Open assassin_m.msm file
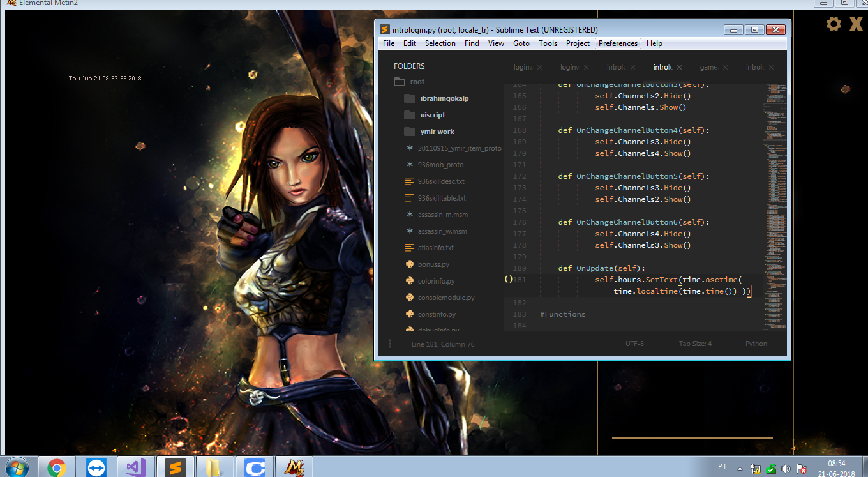 442,215
